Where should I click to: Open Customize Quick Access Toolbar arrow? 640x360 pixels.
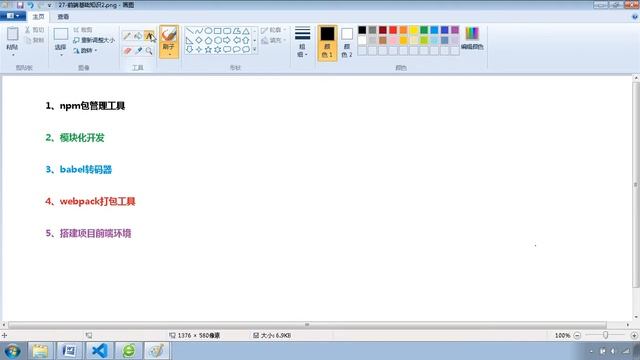pyautogui.click(x=49, y=5)
